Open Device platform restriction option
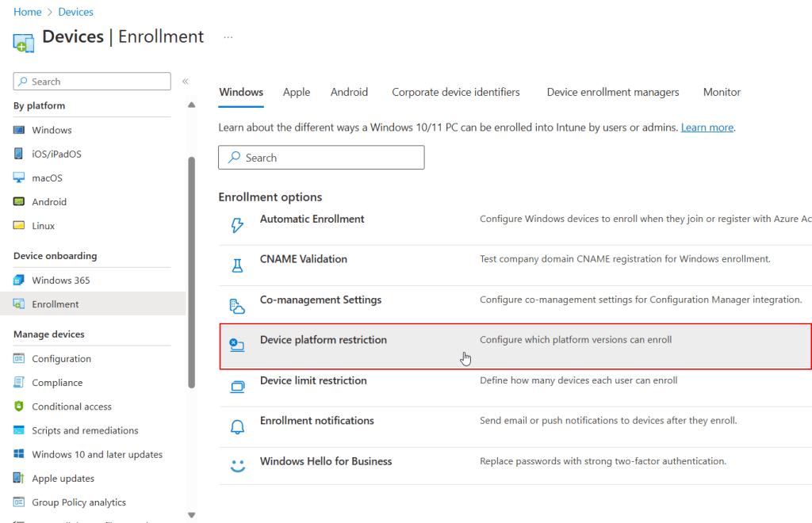 pos(324,340)
